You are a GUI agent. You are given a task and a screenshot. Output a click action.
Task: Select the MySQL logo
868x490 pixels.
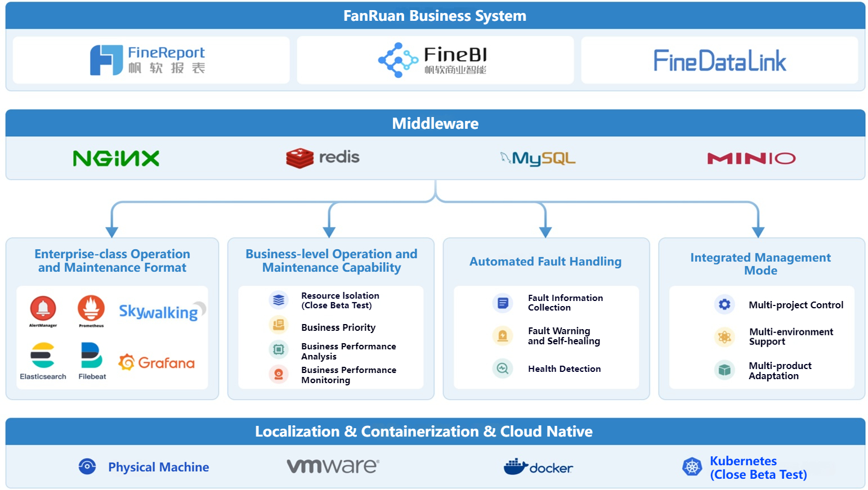tap(538, 159)
